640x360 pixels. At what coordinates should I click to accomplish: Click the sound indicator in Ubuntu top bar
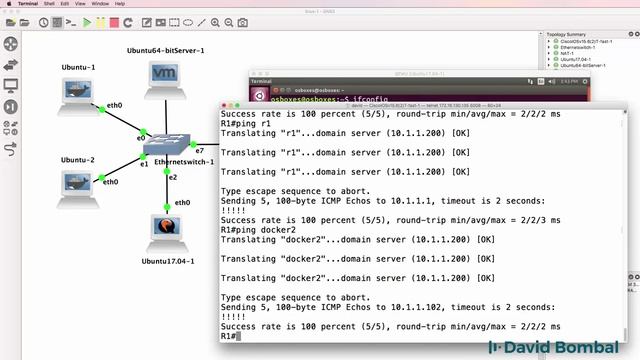tap(551, 82)
